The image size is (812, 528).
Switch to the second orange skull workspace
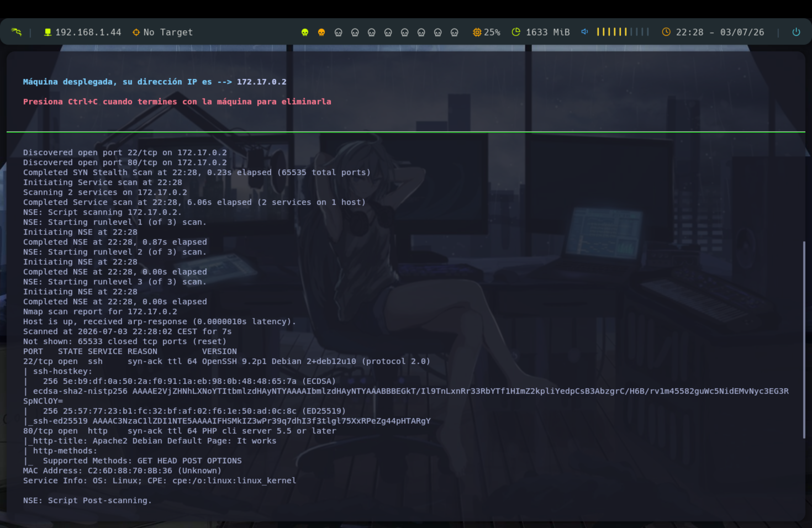click(x=321, y=32)
